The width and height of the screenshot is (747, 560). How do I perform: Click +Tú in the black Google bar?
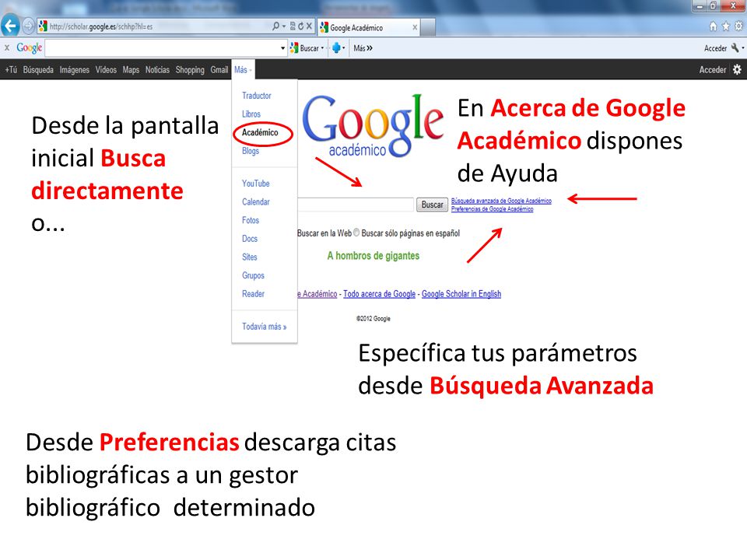[x=11, y=69]
